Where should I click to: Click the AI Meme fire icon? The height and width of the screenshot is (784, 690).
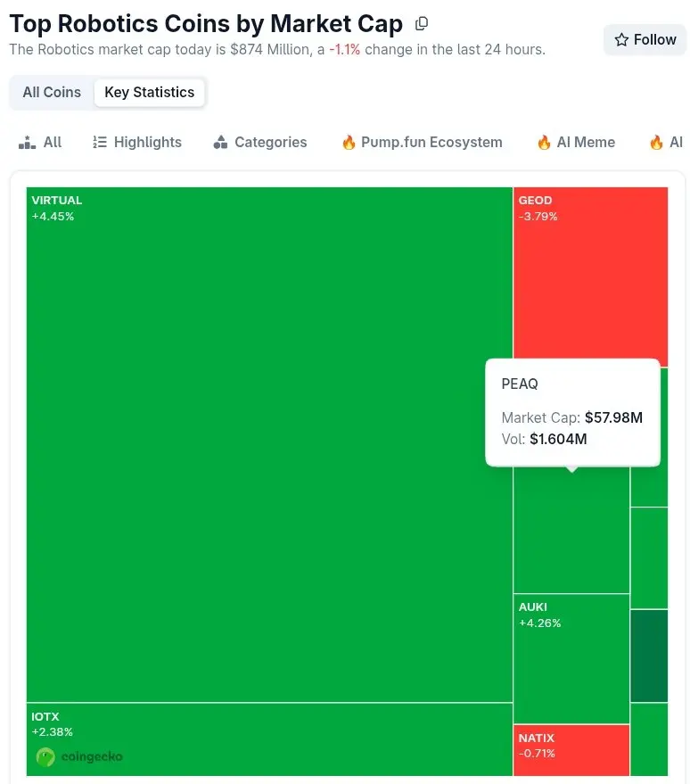pyautogui.click(x=544, y=143)
